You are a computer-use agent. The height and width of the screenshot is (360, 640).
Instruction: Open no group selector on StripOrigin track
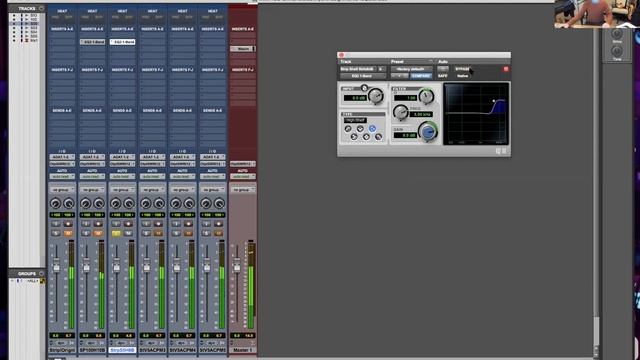point(62,190)
